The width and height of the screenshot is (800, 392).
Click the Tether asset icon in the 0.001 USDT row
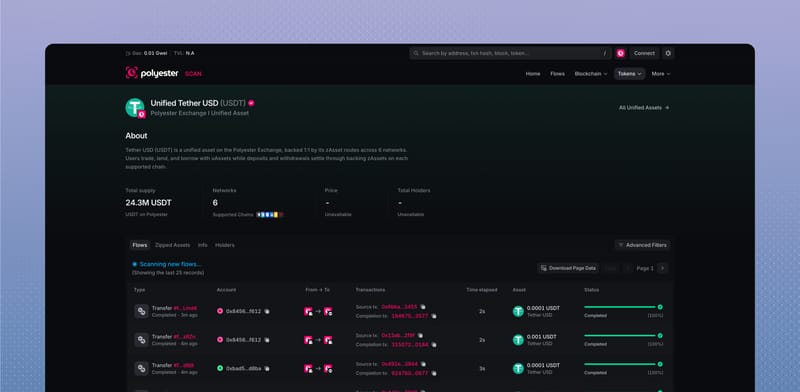(x=518, y=340)
